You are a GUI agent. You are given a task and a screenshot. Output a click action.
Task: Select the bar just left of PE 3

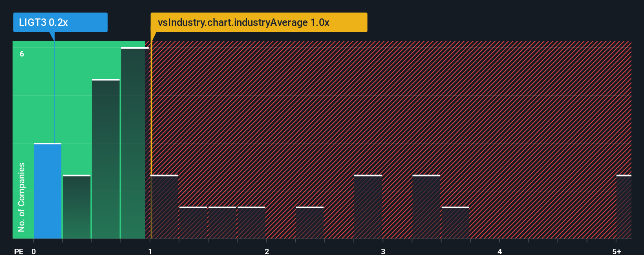(368, 207)
